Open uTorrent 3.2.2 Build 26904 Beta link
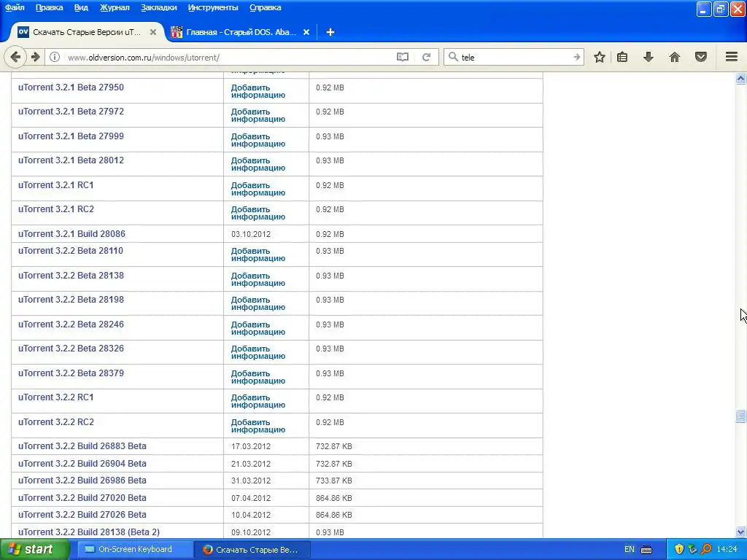The image size is (747, 560). point(82,463)
